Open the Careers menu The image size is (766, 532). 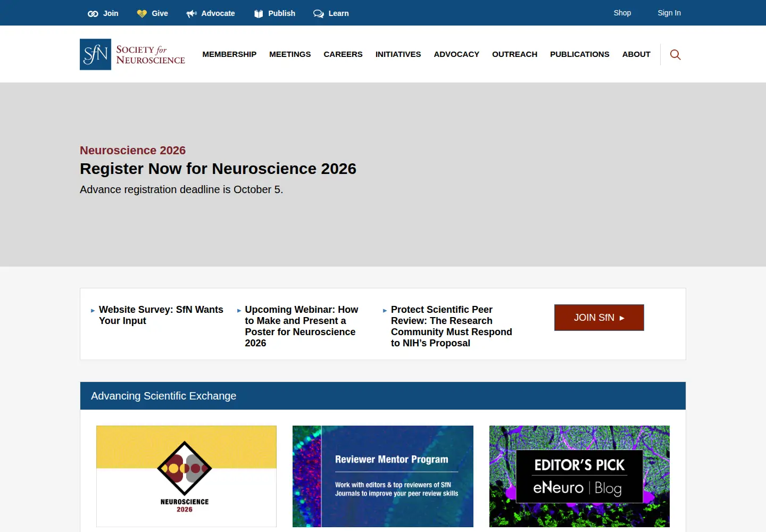[x=343, y=54]
